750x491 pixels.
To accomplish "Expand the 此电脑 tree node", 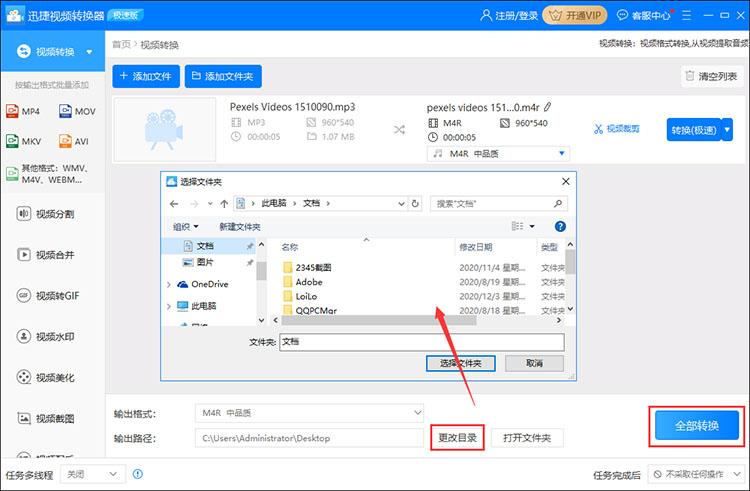I will [x=168, y=306].
